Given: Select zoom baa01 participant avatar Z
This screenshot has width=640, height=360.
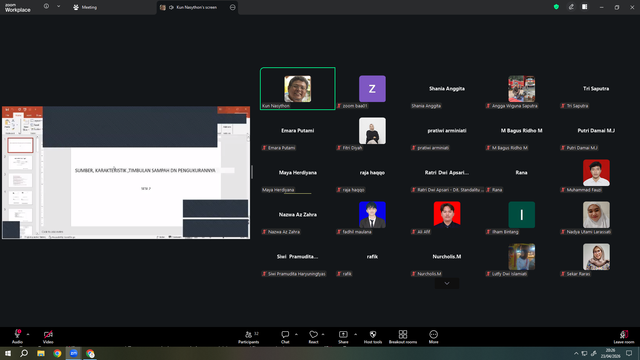Looking at the screenshot, I should tap(372, 89).
